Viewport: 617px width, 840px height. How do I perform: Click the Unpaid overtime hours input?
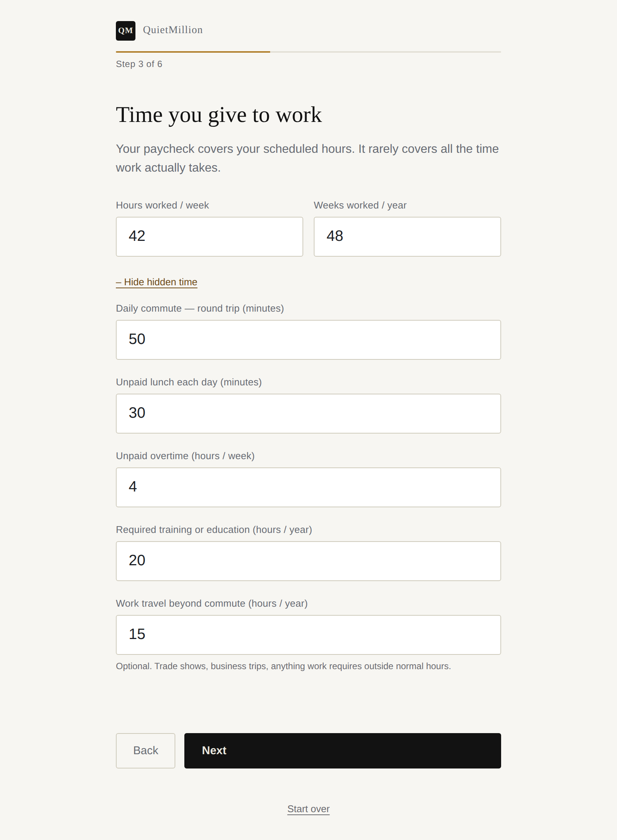[x=308, y=487]
